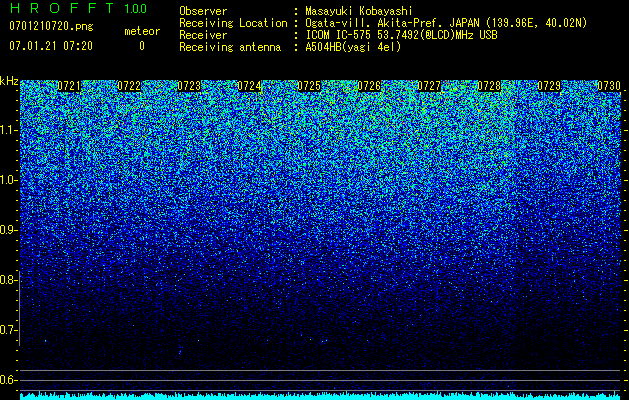Click the 0.6 kHz axis label

coord(9,380)
